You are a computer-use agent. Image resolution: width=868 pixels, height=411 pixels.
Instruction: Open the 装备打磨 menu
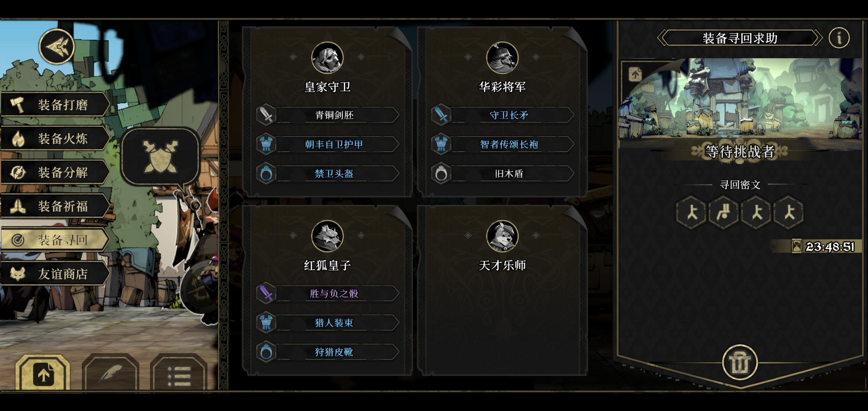(x=55, y=105)
